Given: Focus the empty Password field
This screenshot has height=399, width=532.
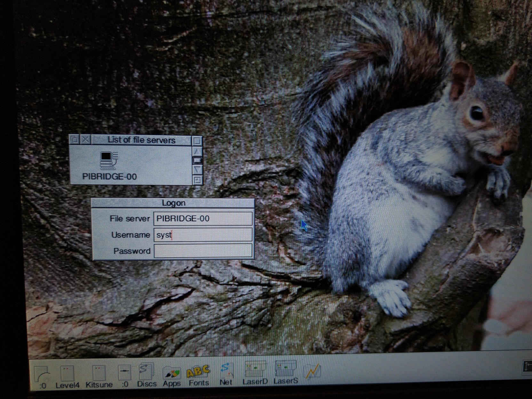Looking at the screenshot, I should coord(203,251).
